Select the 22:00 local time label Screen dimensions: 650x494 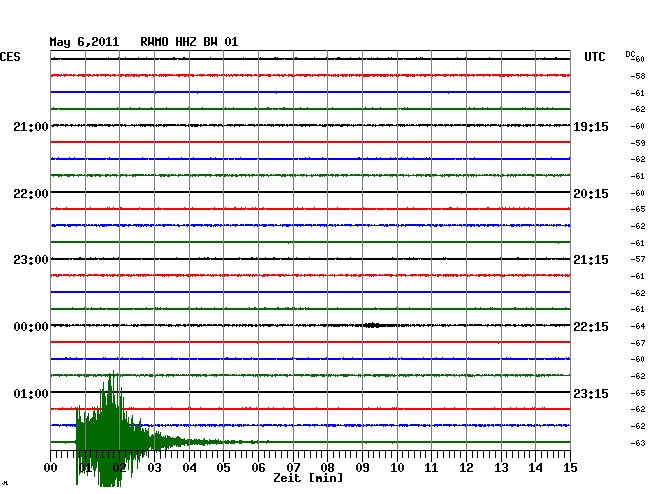31,194
